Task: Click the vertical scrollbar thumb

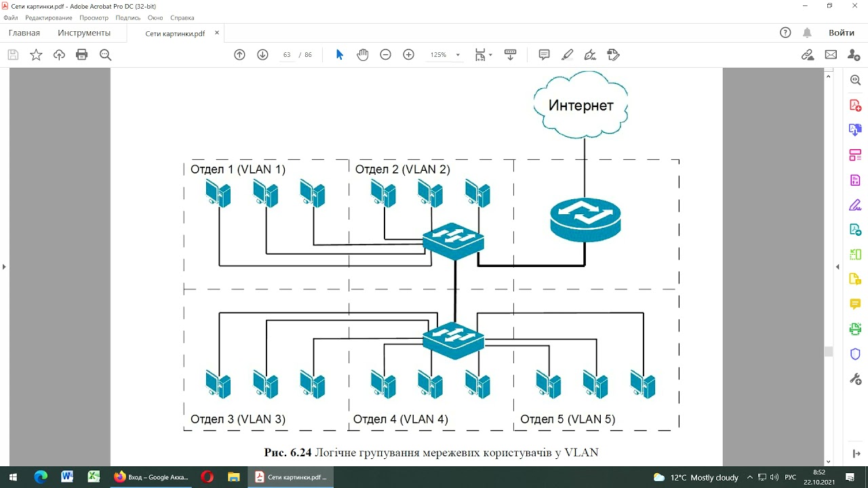Action: tap(828, 351)
